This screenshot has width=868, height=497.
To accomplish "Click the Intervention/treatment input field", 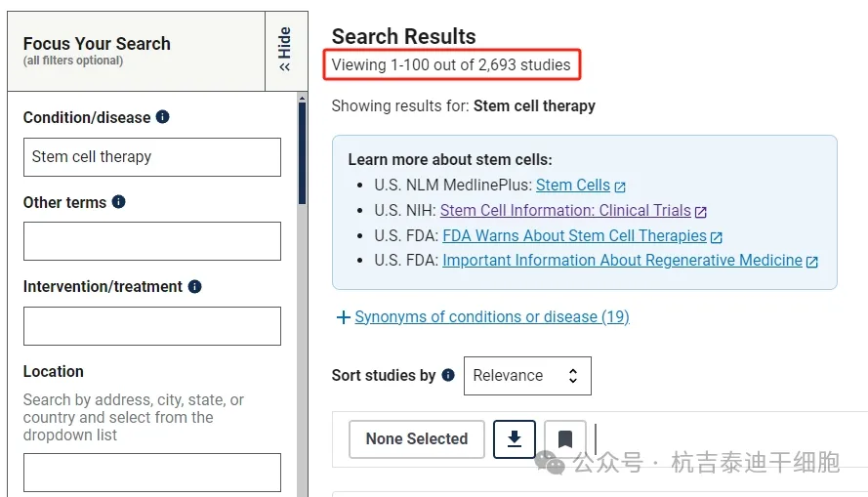I will tap(152, 326).
